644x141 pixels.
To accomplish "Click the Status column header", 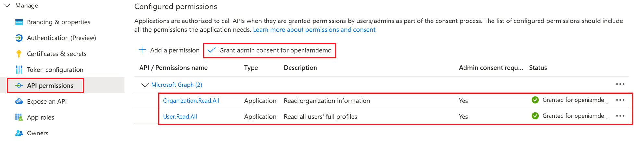I will (538, 68).
